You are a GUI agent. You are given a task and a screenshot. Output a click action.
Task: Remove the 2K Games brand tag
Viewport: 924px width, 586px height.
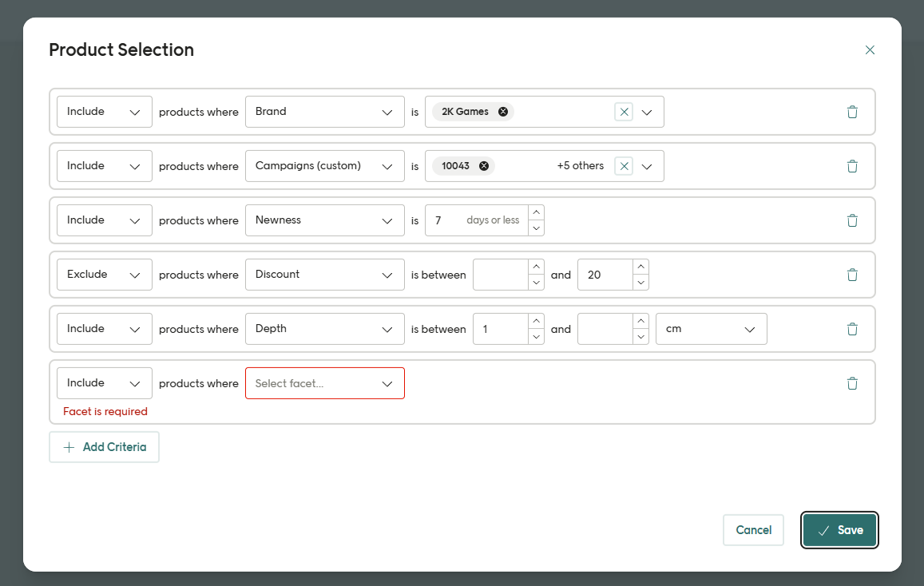point(503,112)
